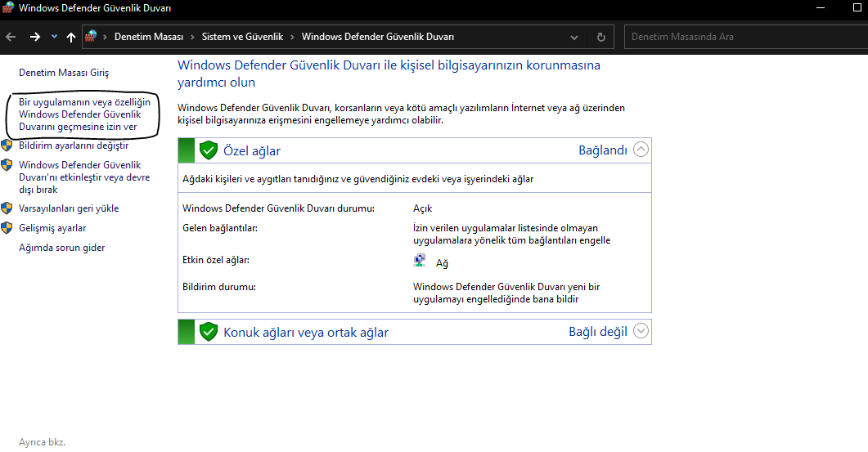The image size is (868, 452).
Task: Open 'Gelişmiş ayarlar' link
Action: [52, 228]
